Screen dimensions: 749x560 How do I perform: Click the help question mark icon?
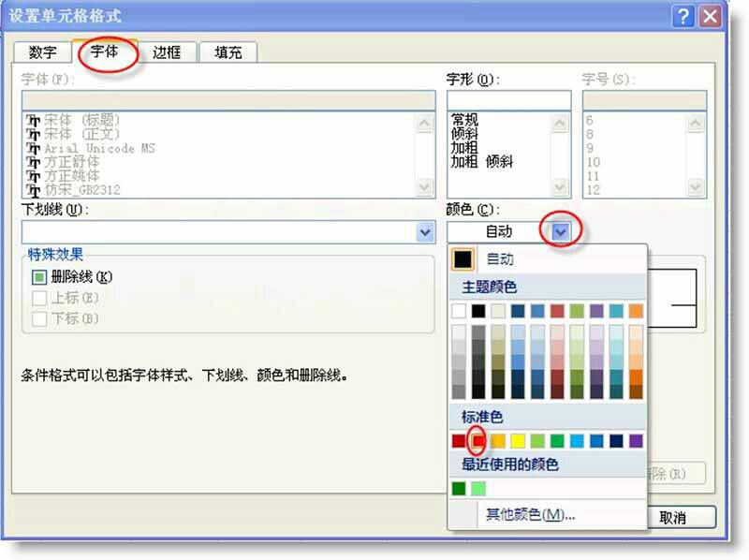[x=684, y=16]
